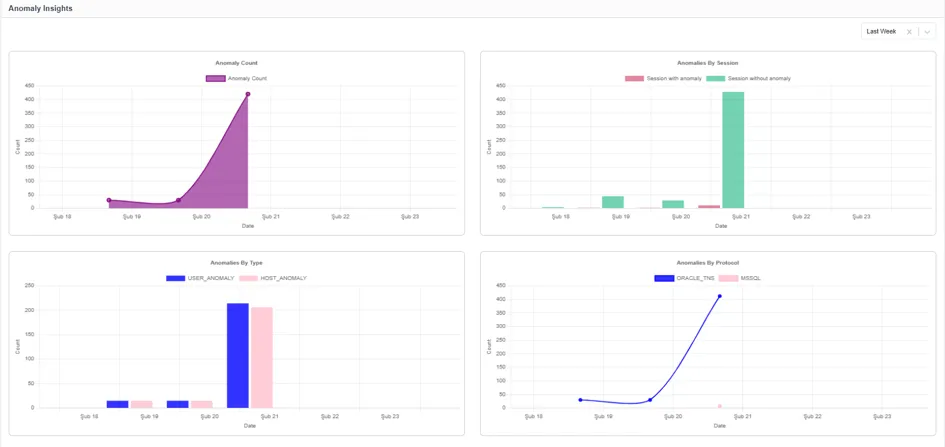The image size is (945, 447).
Task: Click the small red Session with anomaly bar
Action: [709, 207]
